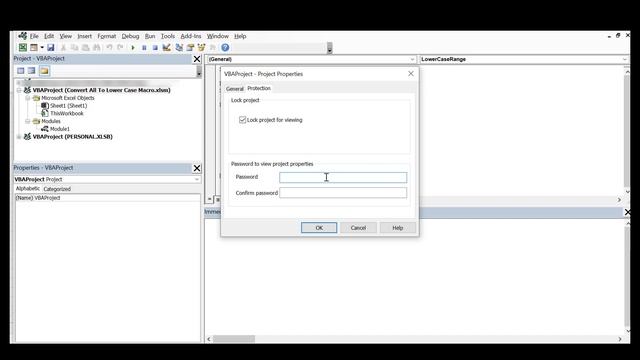The height and width of the screenshot is (360, 640).
Task: Open the Add-Ins menu
Action: click(x=191, y=36)
